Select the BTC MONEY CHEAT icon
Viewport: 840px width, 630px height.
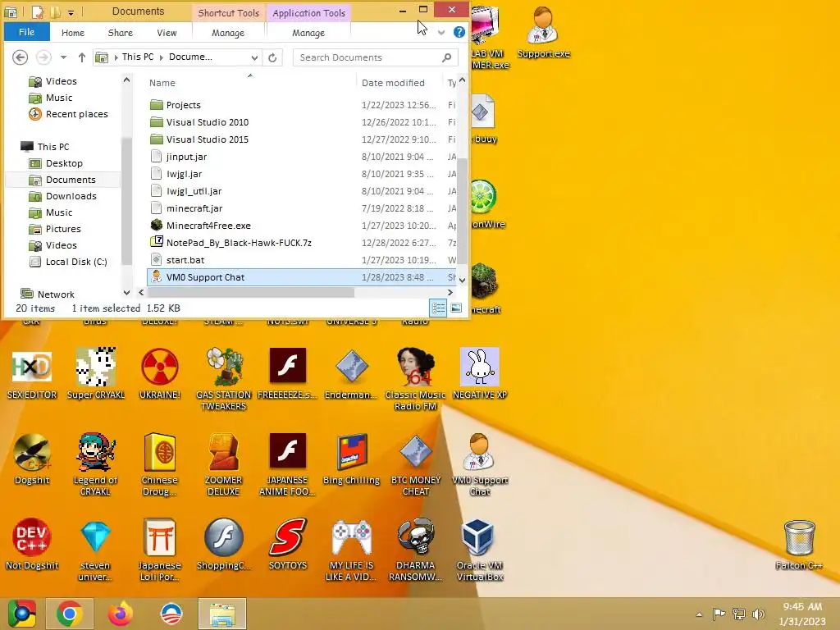click(x=415, y=464)
